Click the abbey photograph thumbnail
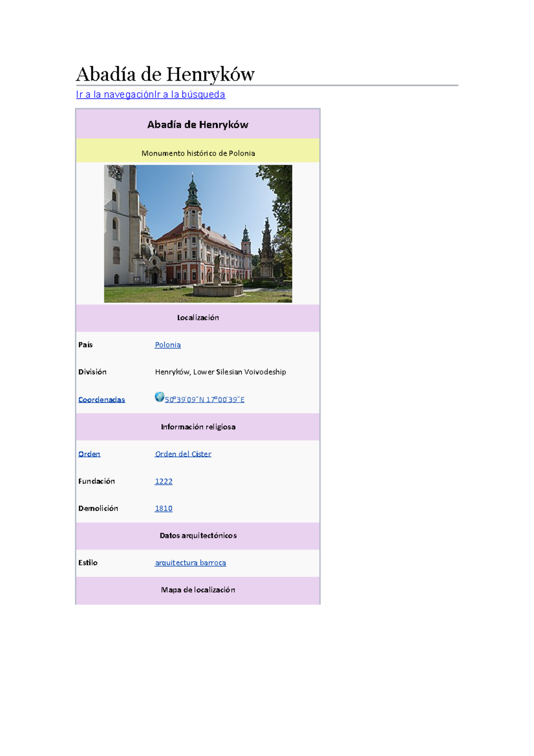This screenshot has height=756, width=534. 198,234
